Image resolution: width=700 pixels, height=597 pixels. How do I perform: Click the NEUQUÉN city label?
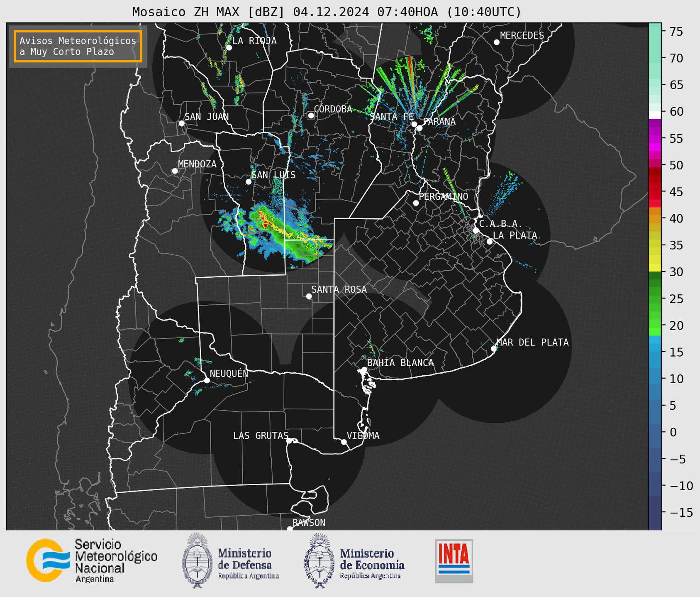[229, 373]
